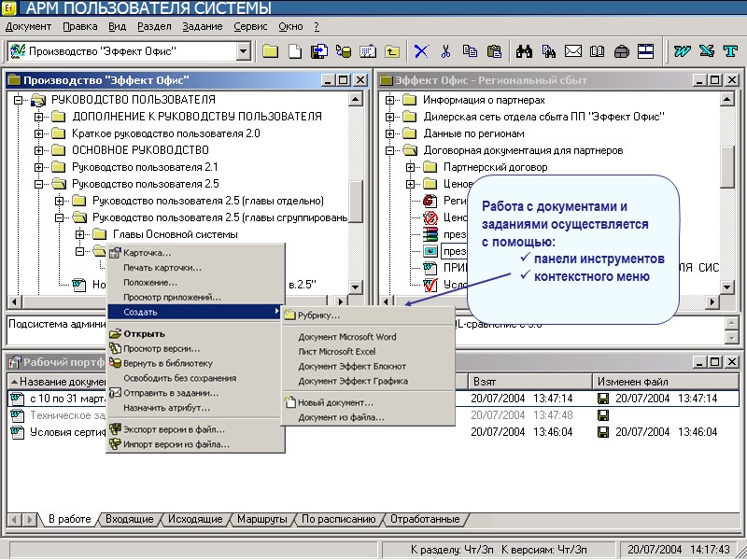Click the scissors cut icon
Screen dimensions: 747x560
[x=446, y=51]
